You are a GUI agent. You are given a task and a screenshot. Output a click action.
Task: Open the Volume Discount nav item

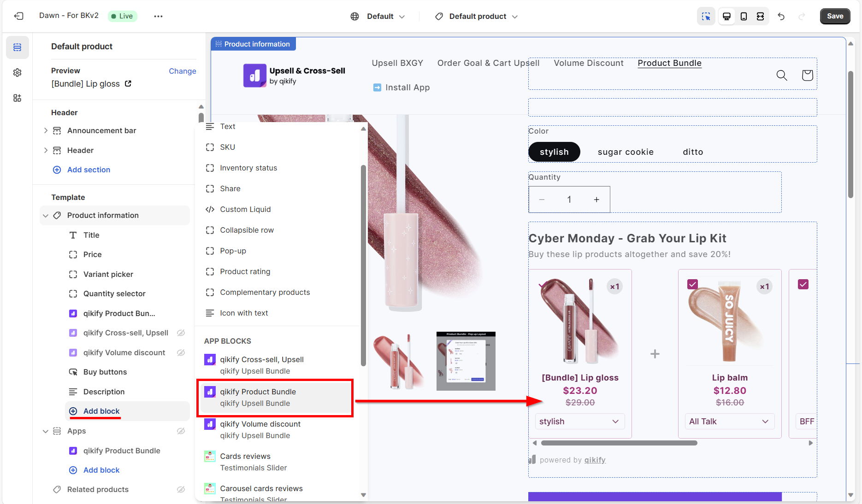(x=588, y=63)
